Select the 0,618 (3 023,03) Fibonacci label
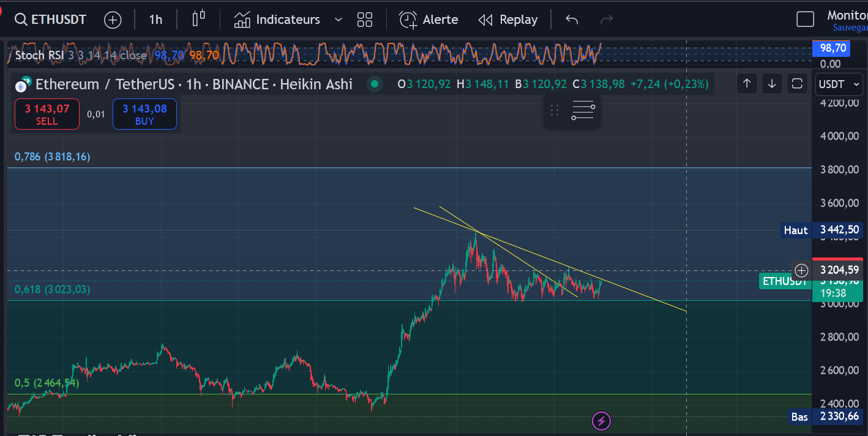This screenshot has width=868, height=436. point(53,289)
